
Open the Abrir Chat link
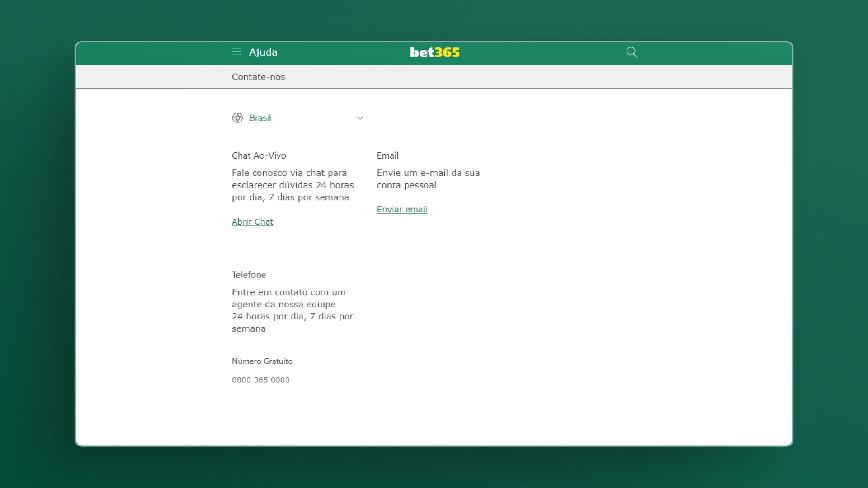(x=252, y=221)
